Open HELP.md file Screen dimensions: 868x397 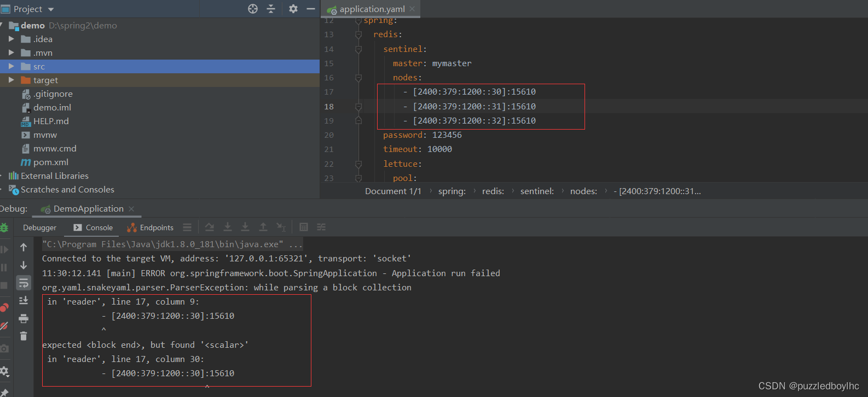pyautogui.click(x=51, y=121)
